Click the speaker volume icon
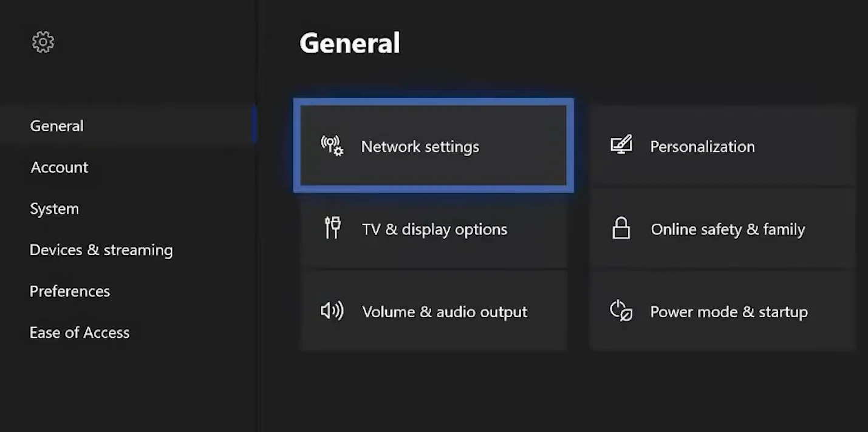This screenshot has height=432, width=868. pos(332,311)
